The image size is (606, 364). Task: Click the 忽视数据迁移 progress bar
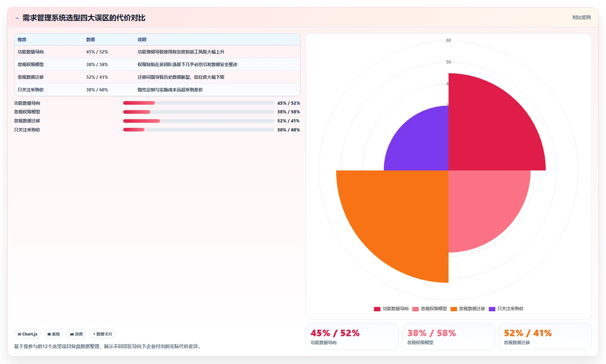[199, 121]
